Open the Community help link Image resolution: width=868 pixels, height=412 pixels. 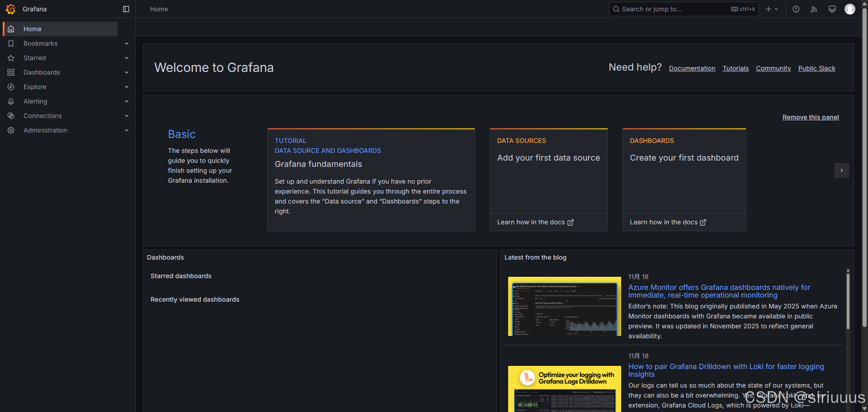point(774,68)
